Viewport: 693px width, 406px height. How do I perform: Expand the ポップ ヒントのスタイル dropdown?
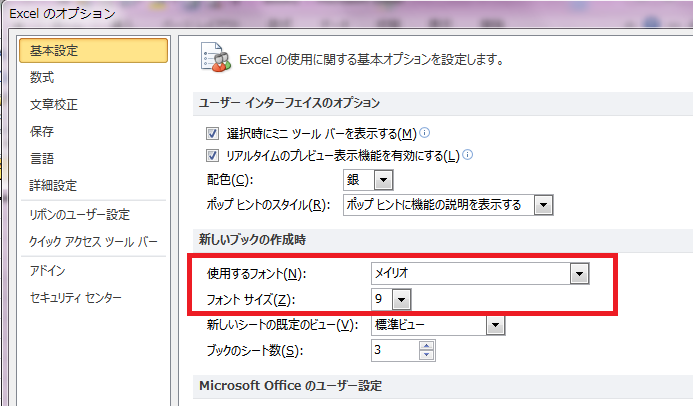[x=543, y=205]
